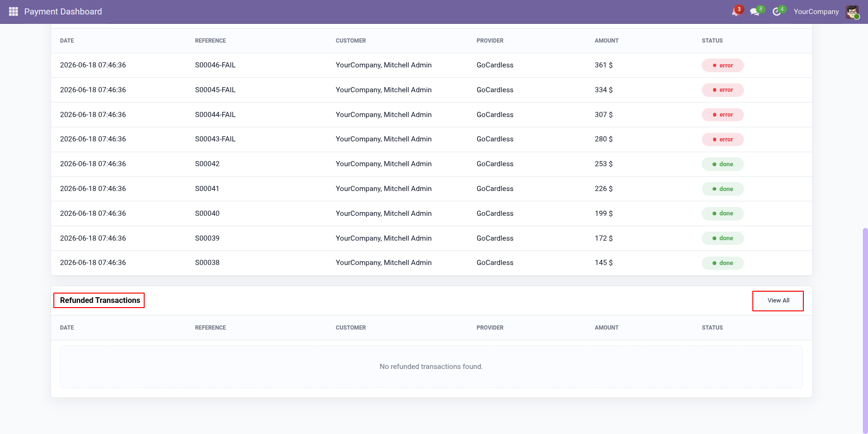Click the user avatar picture
The height and width of the screenshot is (434, 868).
click(852, 12)
